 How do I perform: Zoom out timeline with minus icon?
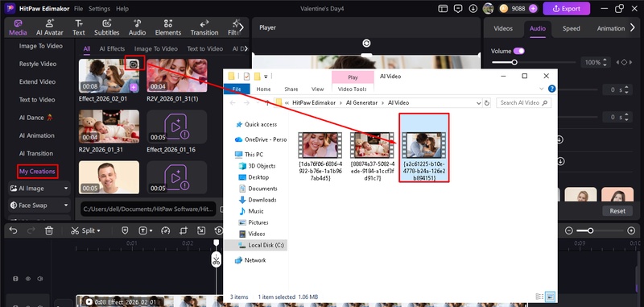pyautogui.click(x=569, y=230)
